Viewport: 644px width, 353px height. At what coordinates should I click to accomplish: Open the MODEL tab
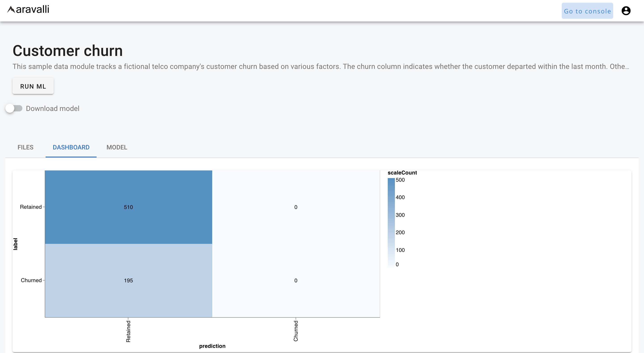click(x=117, y=147)
